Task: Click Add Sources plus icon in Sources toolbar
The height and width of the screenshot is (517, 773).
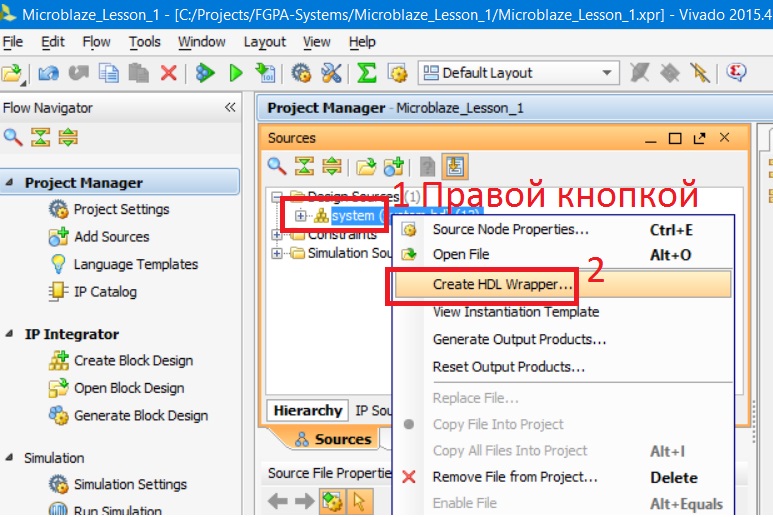Action: (x=394, y=166)
